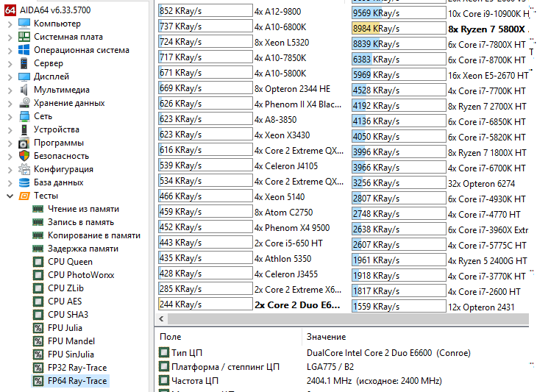This screenshot has width=537, height=392.
Task: Open the FP32 Ray-Trace test
Action: [x=77, y=368]
